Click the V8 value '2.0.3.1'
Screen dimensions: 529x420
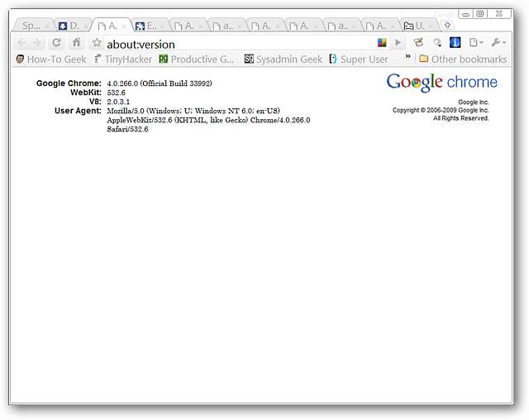point(118,102)
